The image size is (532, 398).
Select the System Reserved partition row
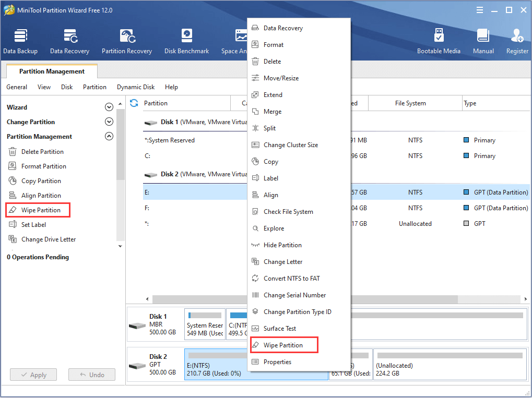(x=195, y=140)
